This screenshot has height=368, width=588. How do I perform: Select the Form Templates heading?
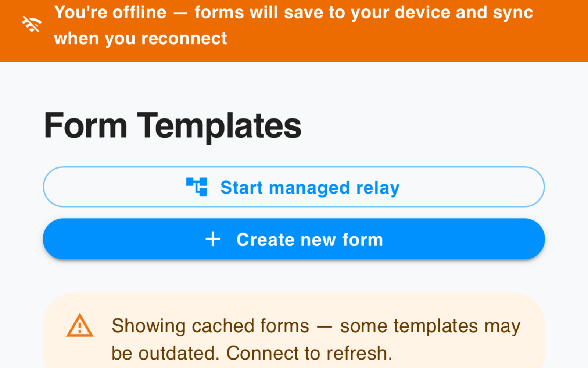coord(172,126)
